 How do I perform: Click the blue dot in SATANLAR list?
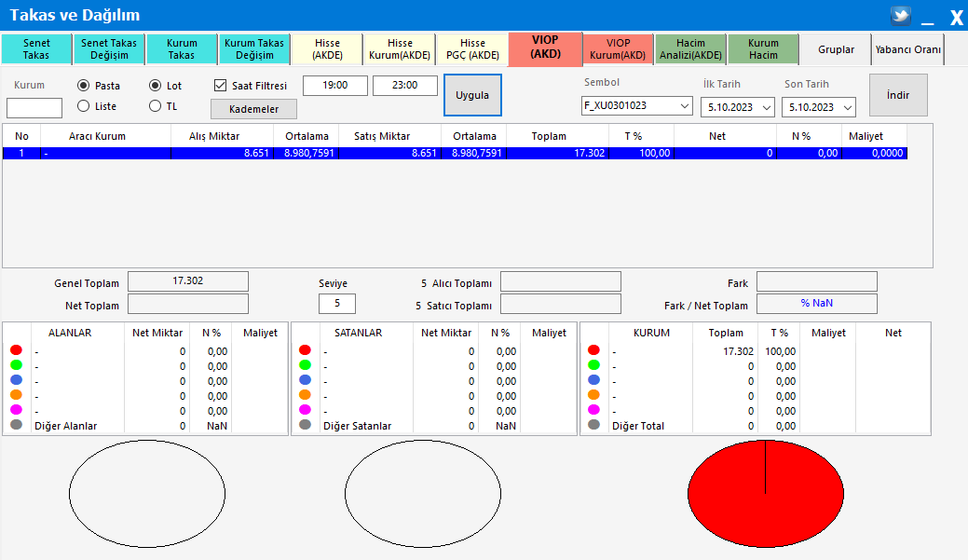305,380
